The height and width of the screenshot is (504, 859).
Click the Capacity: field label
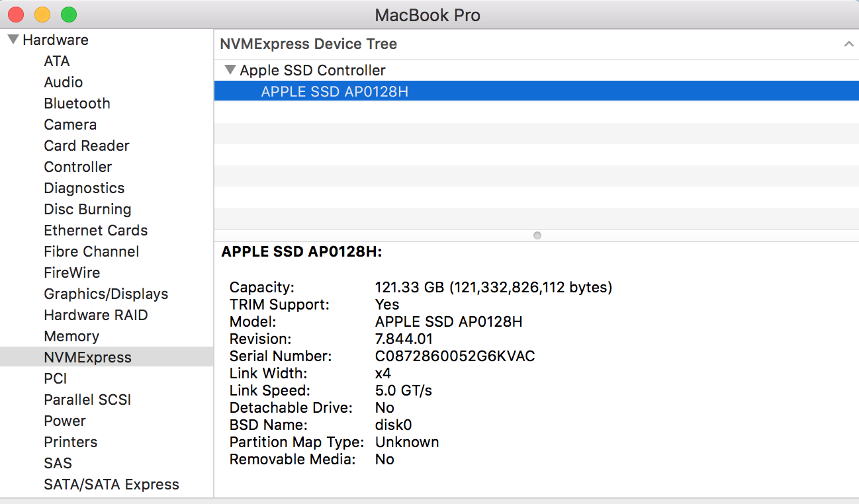tap(262, 287)
